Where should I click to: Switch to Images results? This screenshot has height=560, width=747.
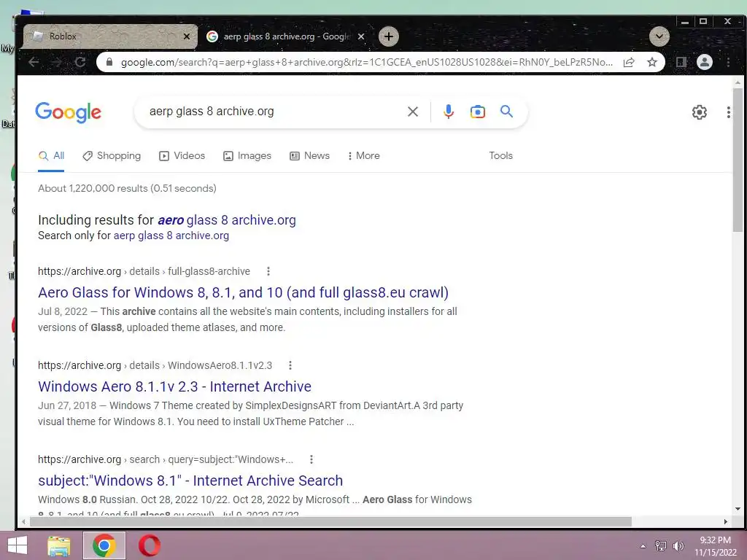[x=247, y=156]
